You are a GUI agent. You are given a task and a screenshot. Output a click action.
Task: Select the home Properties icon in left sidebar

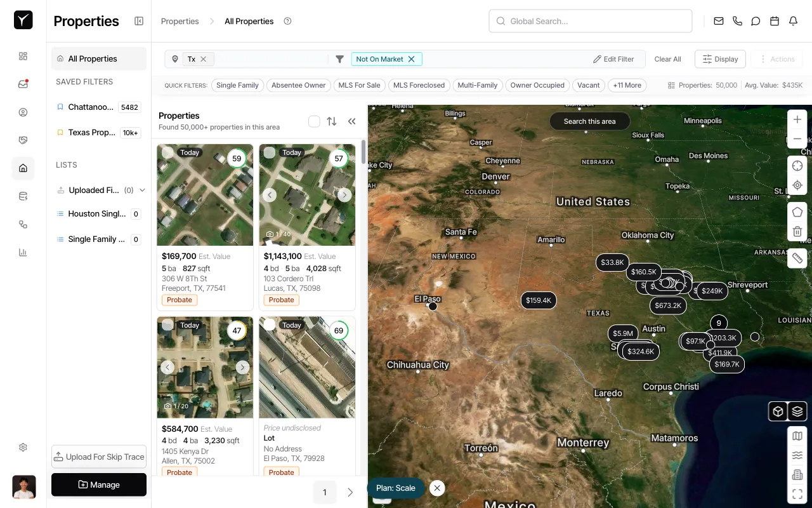[x=23, y=168]
